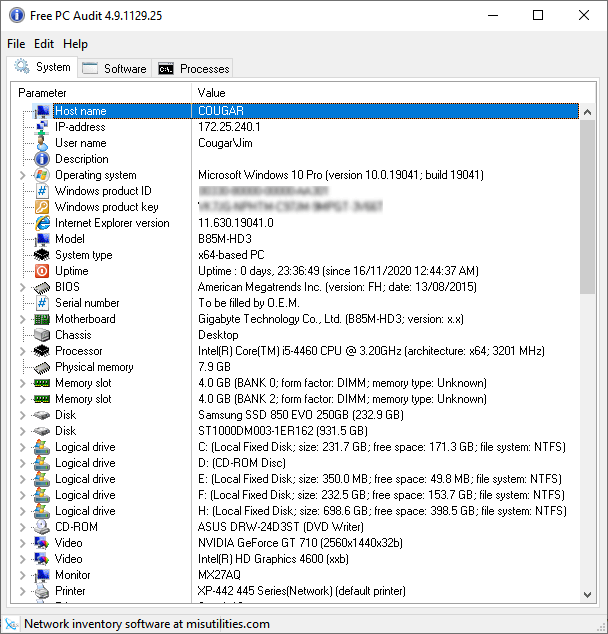
Task: Click the vertical scrollbar thumb
Action: click(587, 207)
